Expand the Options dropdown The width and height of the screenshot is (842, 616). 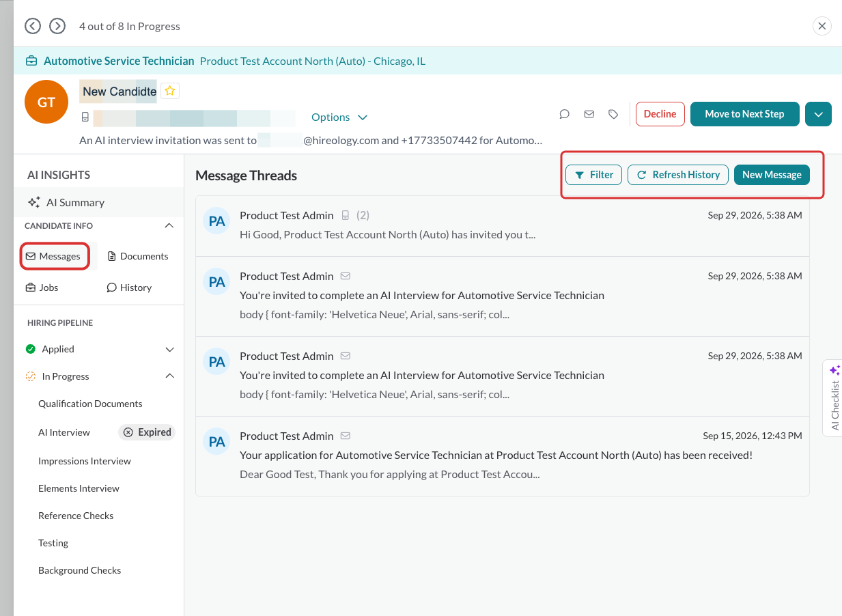click(339, 117)
